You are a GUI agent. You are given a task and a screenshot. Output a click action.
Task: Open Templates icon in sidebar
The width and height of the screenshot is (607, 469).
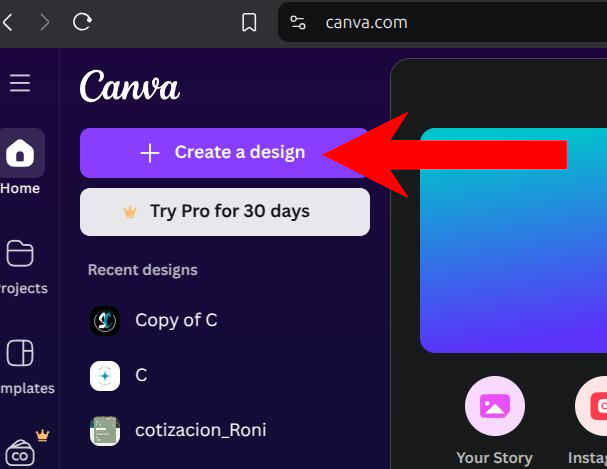click(x=20, y=353)
